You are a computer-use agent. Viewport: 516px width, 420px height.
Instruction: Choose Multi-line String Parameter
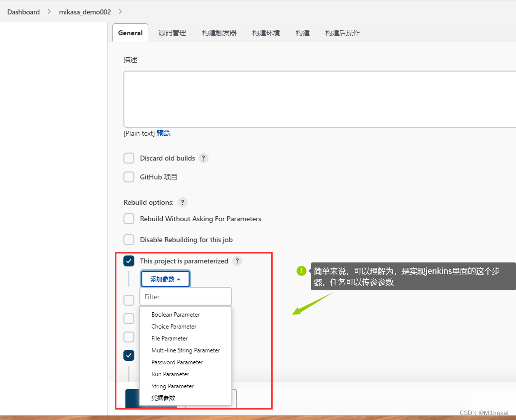click(186, 350)
